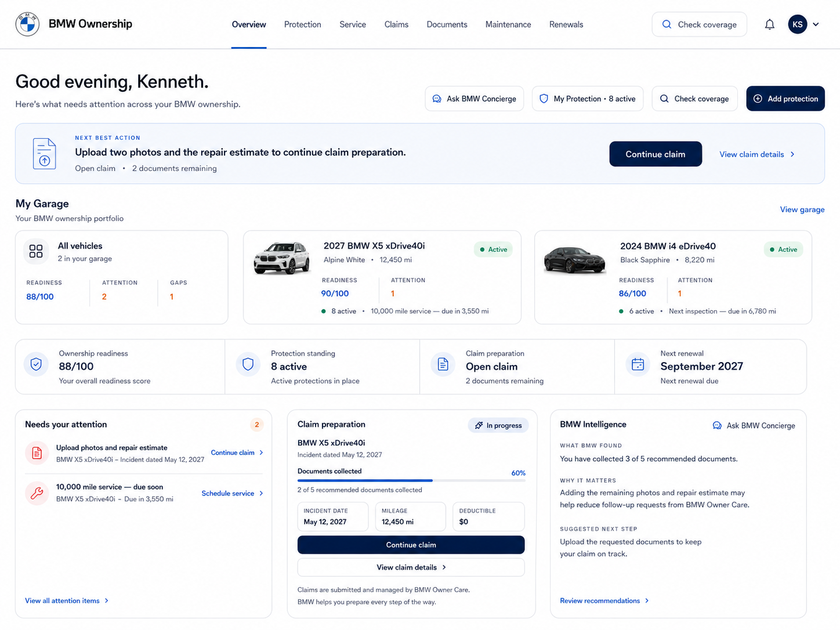Click Check coverage button beside Add protection
The height and width of the screenshot is (630, 840).
[694, 99]
